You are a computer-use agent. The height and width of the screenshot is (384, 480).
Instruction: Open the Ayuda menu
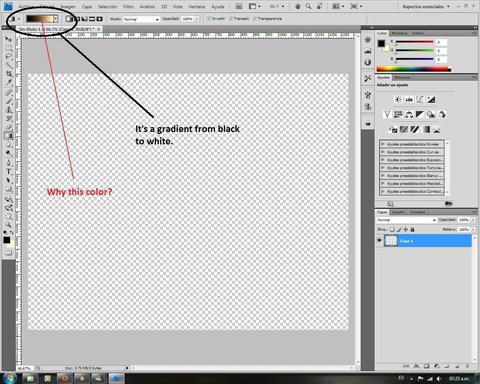218,7
